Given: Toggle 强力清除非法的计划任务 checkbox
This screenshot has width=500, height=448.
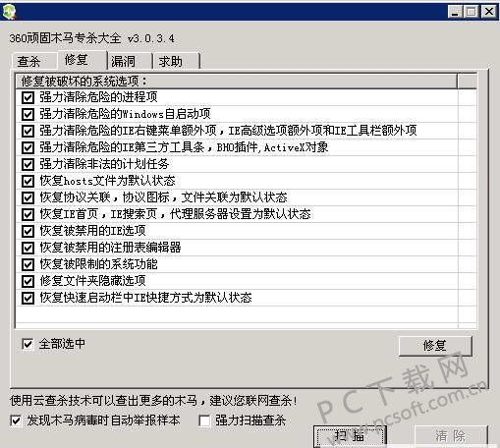Looking at the screenshot, I should [x=28, y=164].
